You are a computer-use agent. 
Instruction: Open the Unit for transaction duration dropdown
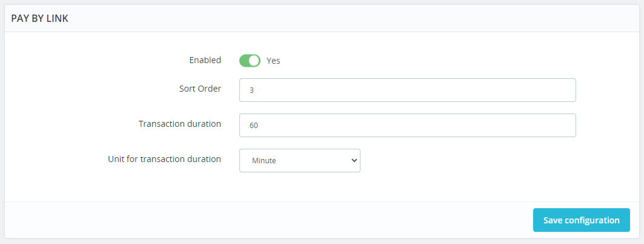299,161
